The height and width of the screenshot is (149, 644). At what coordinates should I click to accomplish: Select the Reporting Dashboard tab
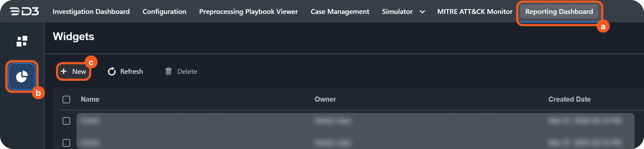(559, 12)
